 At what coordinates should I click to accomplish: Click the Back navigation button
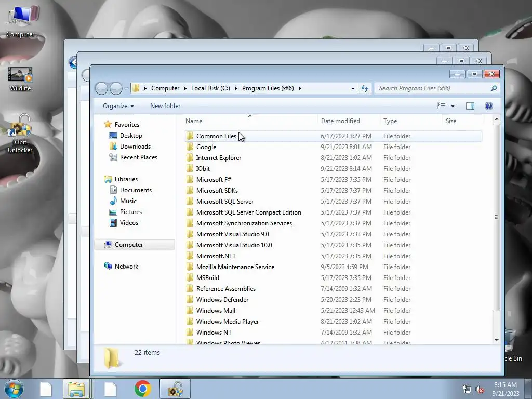coord(101,88)
